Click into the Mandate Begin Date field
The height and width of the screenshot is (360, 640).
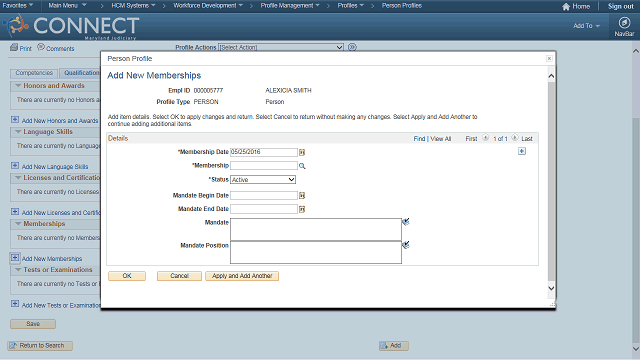tap(264, 196)
